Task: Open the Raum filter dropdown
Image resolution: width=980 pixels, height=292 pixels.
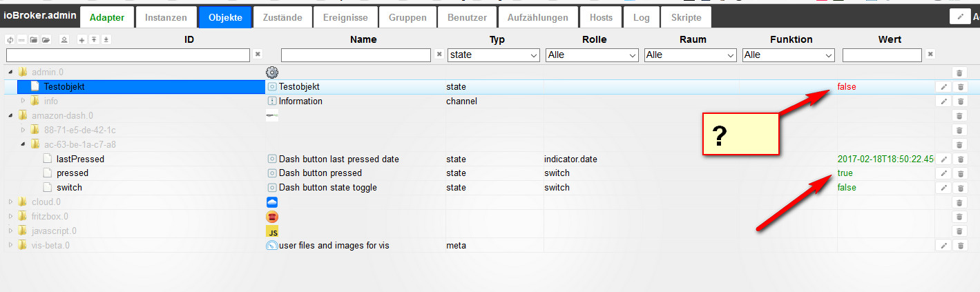Action: pyautogui.click(x=690, y=55)
